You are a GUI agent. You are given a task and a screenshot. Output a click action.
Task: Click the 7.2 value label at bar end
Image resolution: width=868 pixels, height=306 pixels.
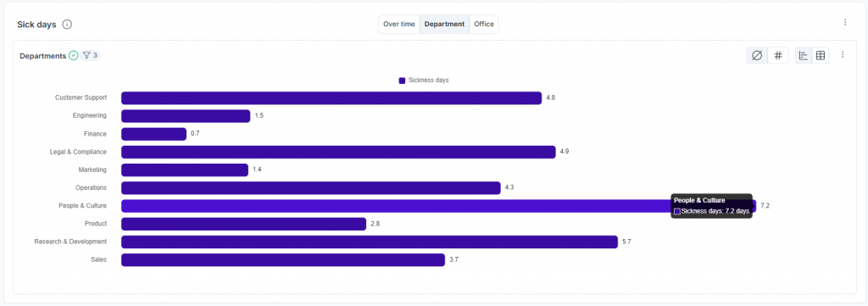click(765, 206)
